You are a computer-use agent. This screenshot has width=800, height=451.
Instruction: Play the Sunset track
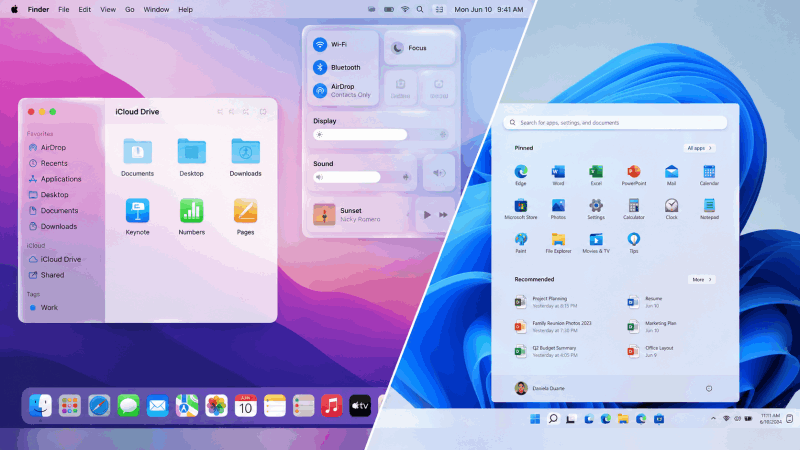click(x=427, y=215)
